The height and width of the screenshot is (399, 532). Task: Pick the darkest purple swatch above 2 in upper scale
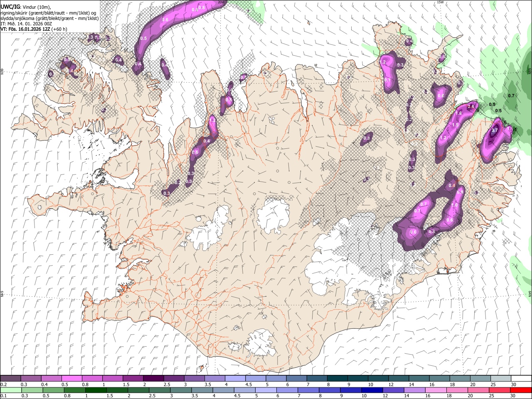coord(153,379)
